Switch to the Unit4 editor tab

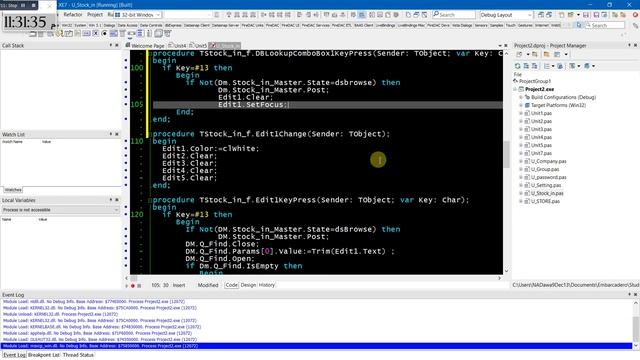coord(178,46)
